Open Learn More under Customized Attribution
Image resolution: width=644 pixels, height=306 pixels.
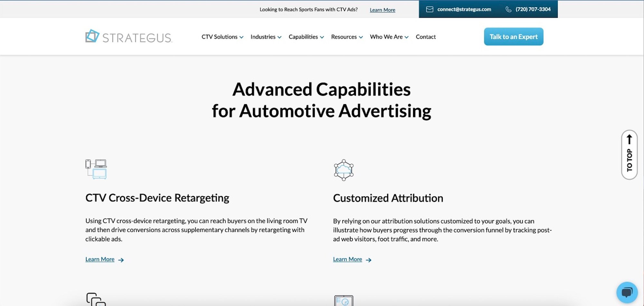click(x=347, y=259)
